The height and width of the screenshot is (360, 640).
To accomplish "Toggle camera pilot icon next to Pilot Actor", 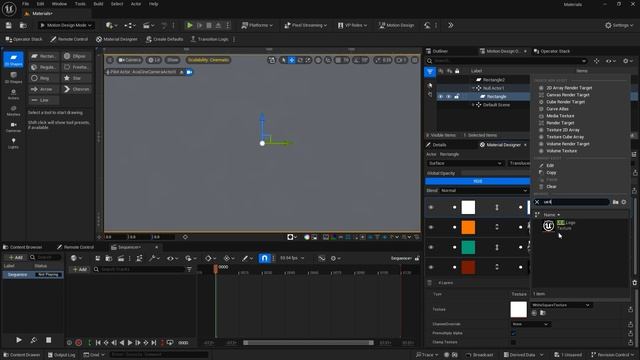I will click(189, 72).
